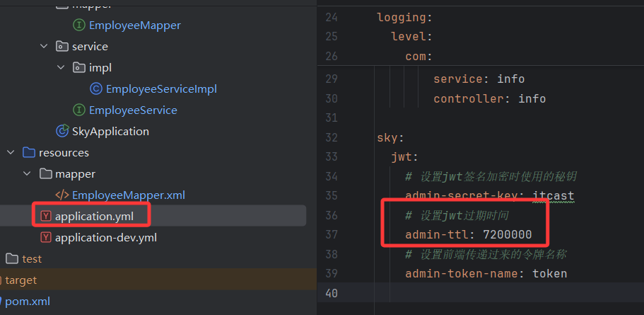Viewport: 644px width, 315px height.
Task: Click the EmployeeServiceImpl class icon
Action: (95, 88)
